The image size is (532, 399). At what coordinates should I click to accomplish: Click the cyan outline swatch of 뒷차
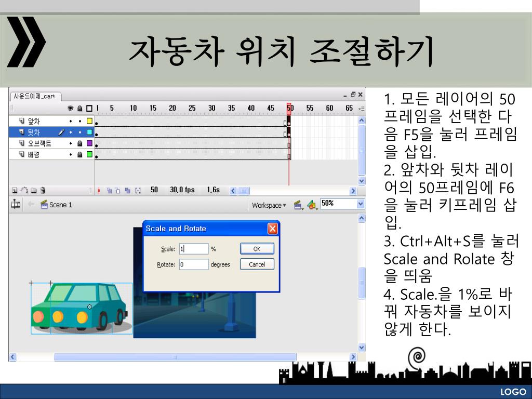point(89,132)
